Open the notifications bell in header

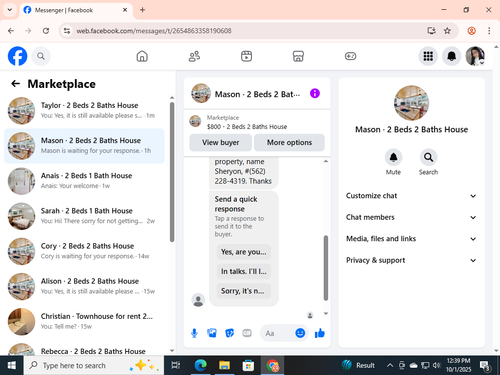pyautogui.click(x=451, y=56)
